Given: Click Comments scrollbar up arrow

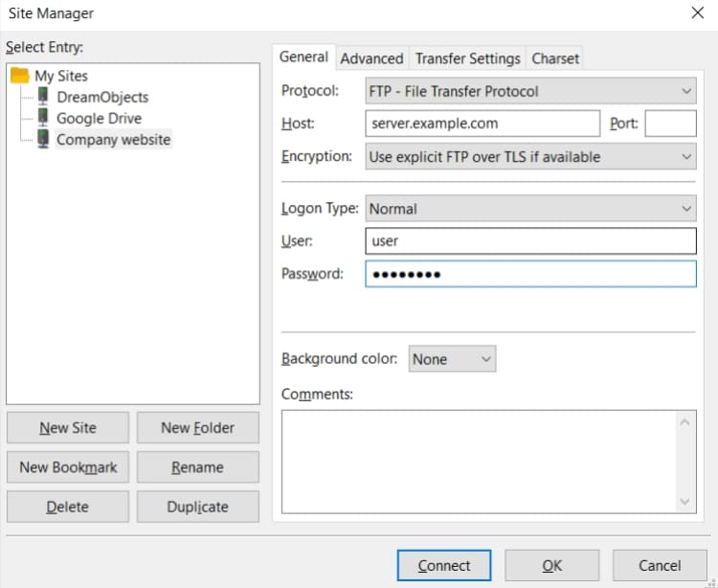Looking at the screenshot, I should point(685,422).
